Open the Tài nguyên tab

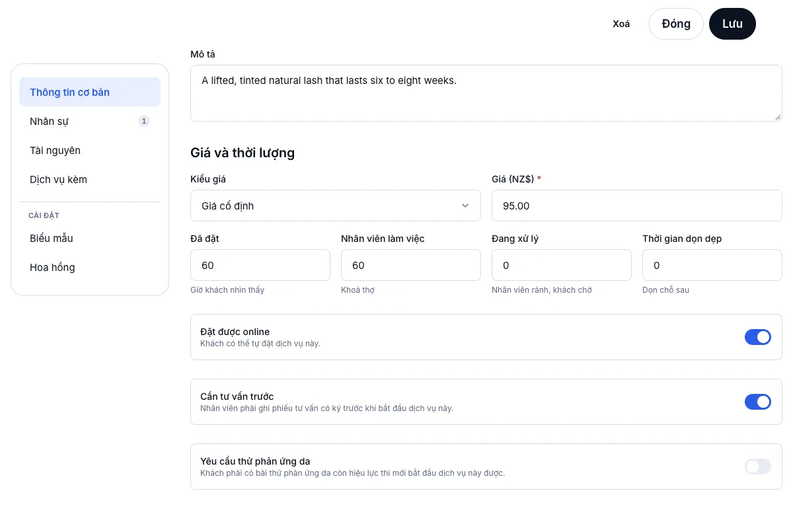(x=90, y=150)
